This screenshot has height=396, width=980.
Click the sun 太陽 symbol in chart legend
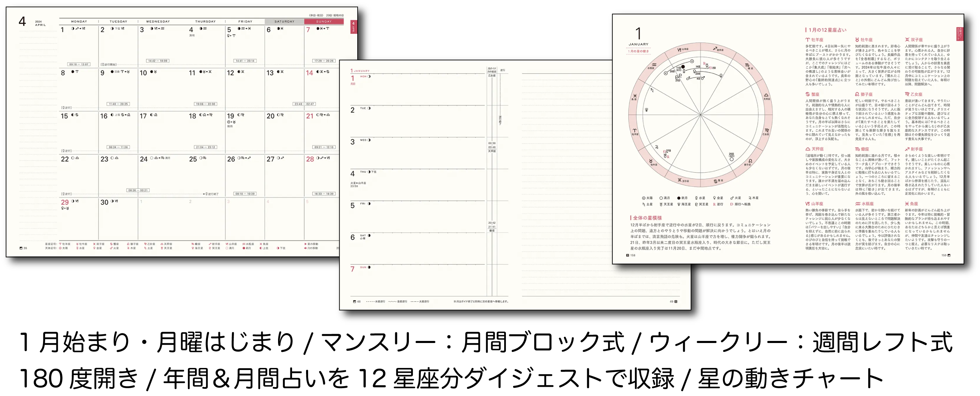pos(644,198)
